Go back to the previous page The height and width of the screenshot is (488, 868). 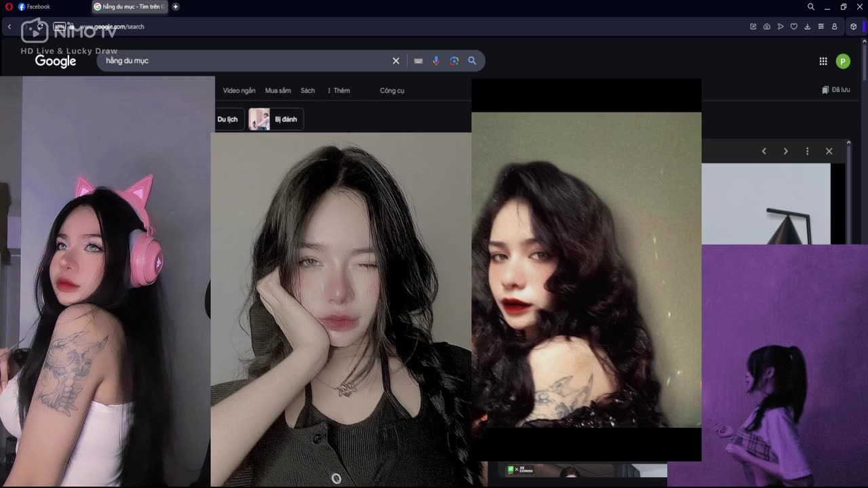(9, 26)
